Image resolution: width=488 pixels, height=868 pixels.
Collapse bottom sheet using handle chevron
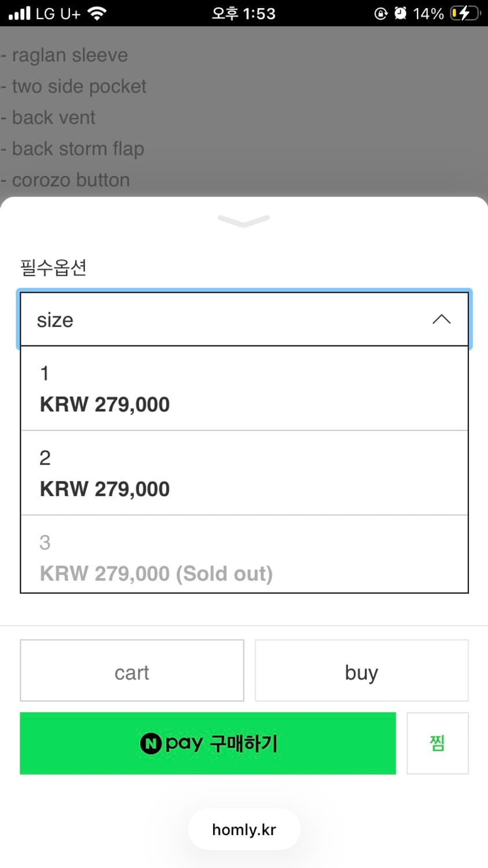pos(244,220)
